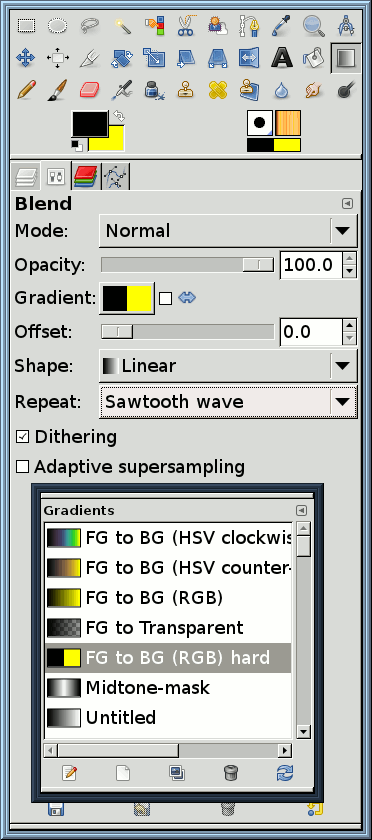This screenshot has height=840, width=372.
Task: Increase Opacity with the up stepper
Action: 349,258
